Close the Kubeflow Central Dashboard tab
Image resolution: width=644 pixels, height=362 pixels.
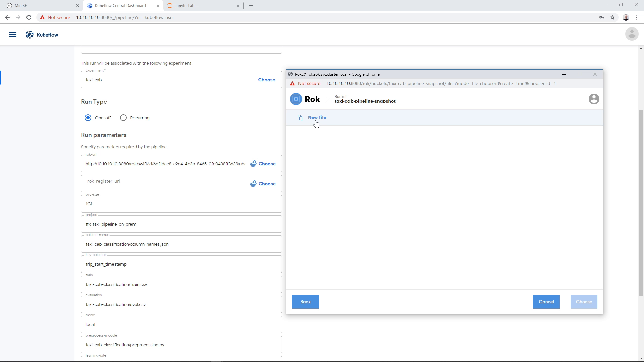158,6
